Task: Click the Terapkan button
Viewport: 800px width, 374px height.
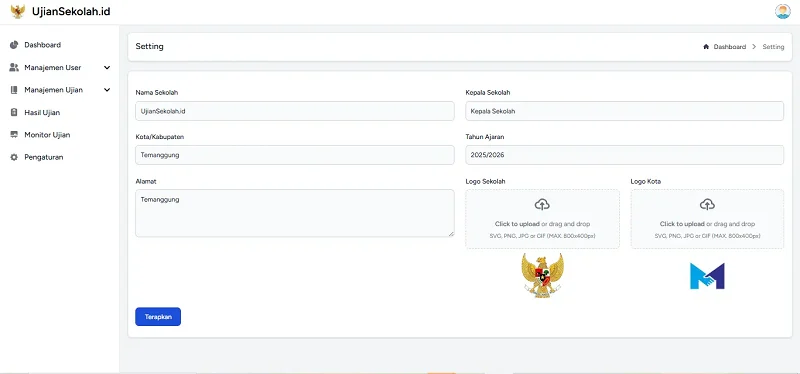Action: [x=158, y=316]
